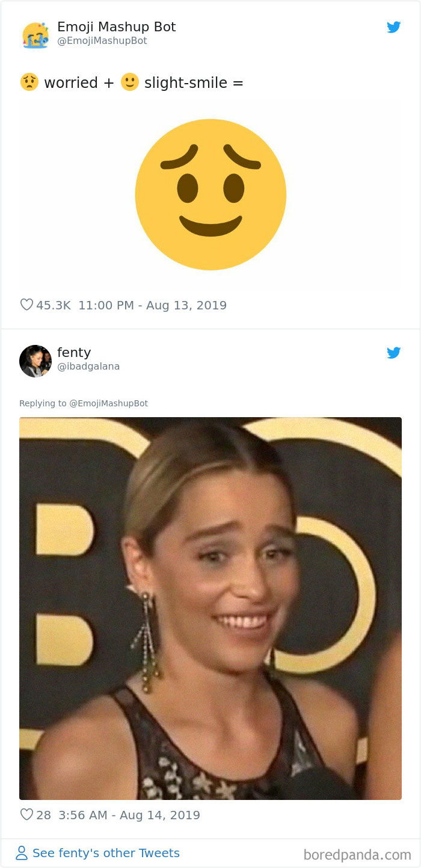Click the Twitter bird icon on fenty's reply
Viewport: 421px width, 868px height.
pos(394,353)
